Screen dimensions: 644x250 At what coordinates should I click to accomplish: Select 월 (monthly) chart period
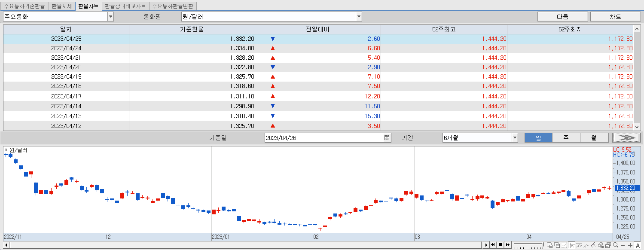click(x=594, y=137)
